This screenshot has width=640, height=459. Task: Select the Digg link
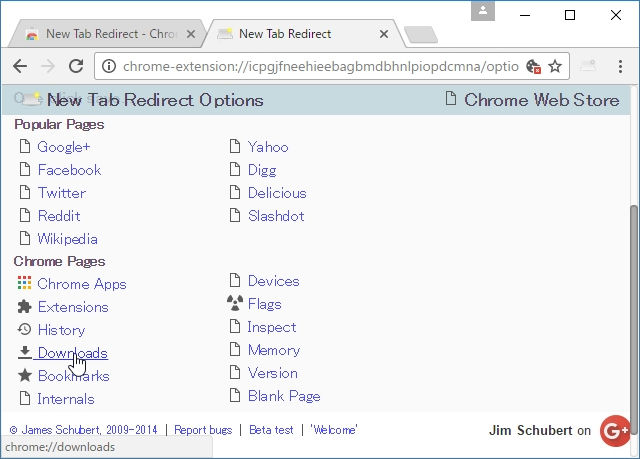[x=262, y=170]
